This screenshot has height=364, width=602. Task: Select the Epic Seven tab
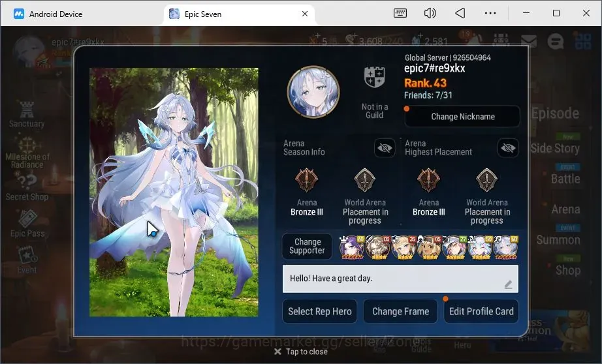point(238,14)
